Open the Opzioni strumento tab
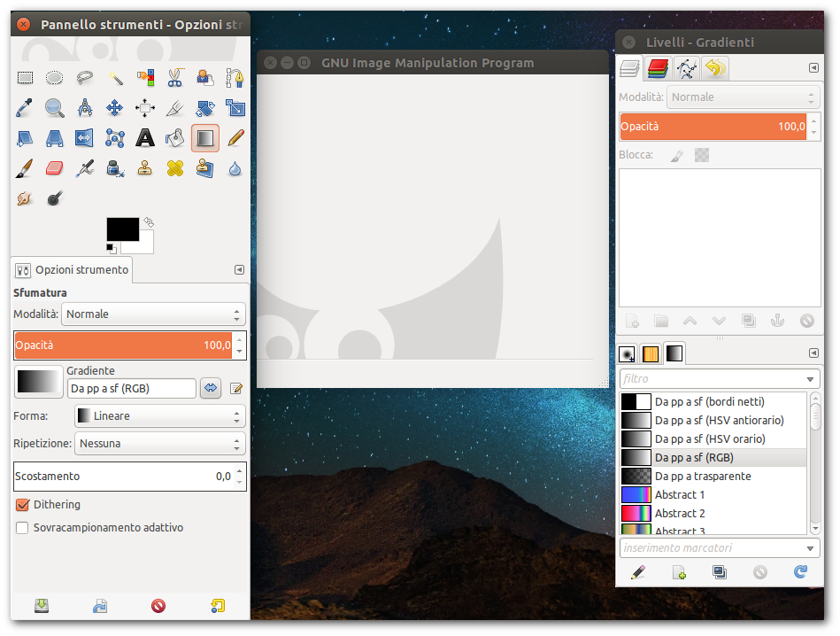 click(x=73, y=270)
